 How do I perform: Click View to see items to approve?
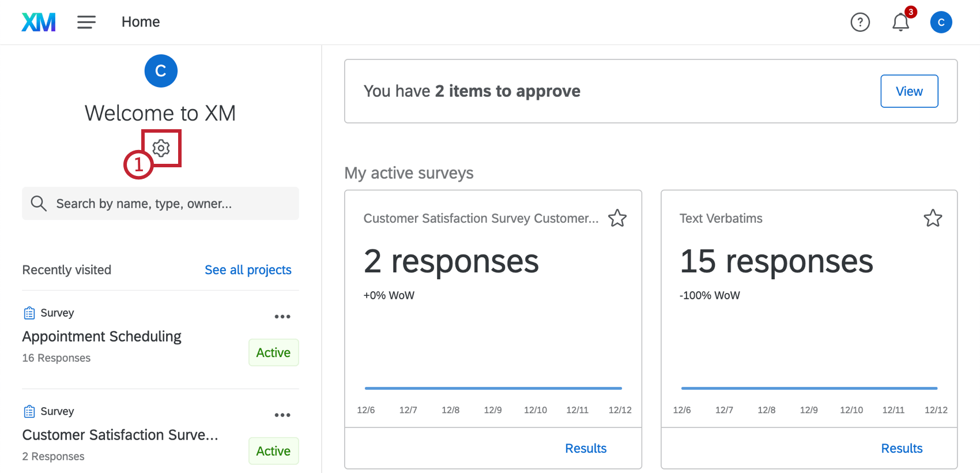[909, 91]
